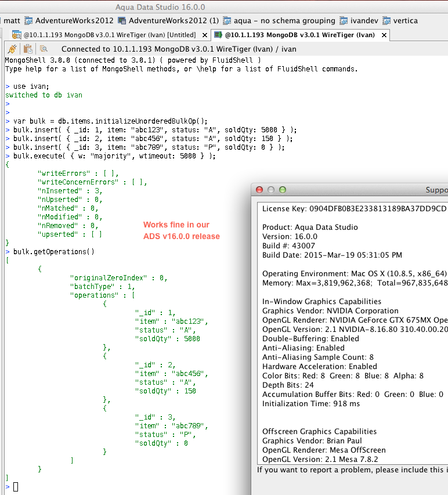Click 'Graphics Vendor: NVIDIA Corporation' in the Support window

point(330,311)
